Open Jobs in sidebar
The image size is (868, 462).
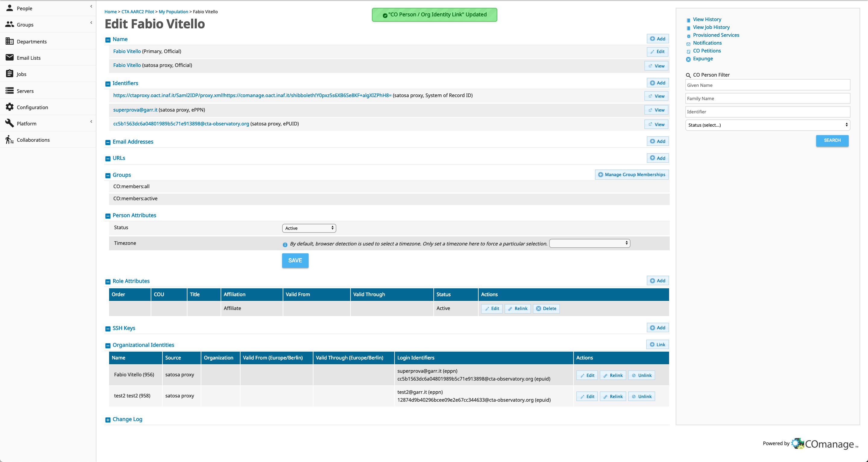[x=48, y=74]
